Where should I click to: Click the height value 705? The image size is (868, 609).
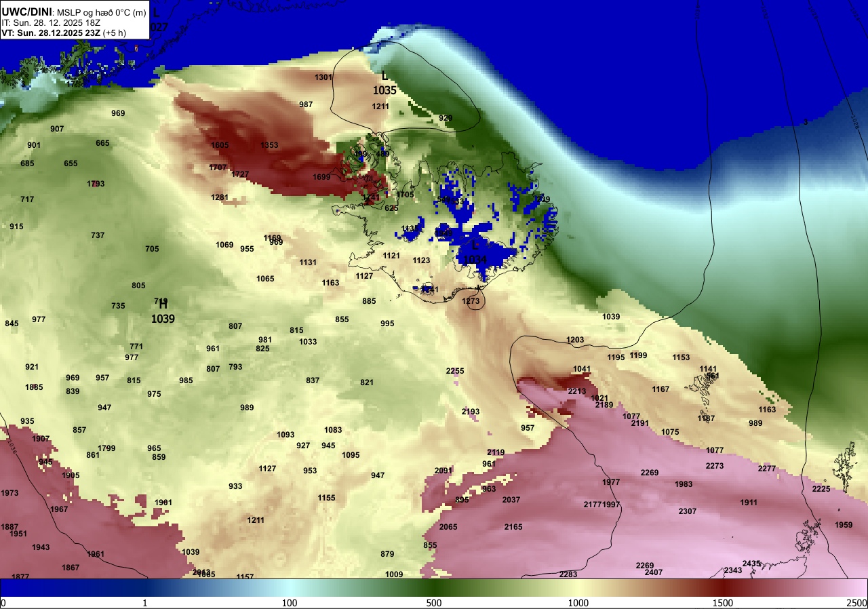pos(152,249)
